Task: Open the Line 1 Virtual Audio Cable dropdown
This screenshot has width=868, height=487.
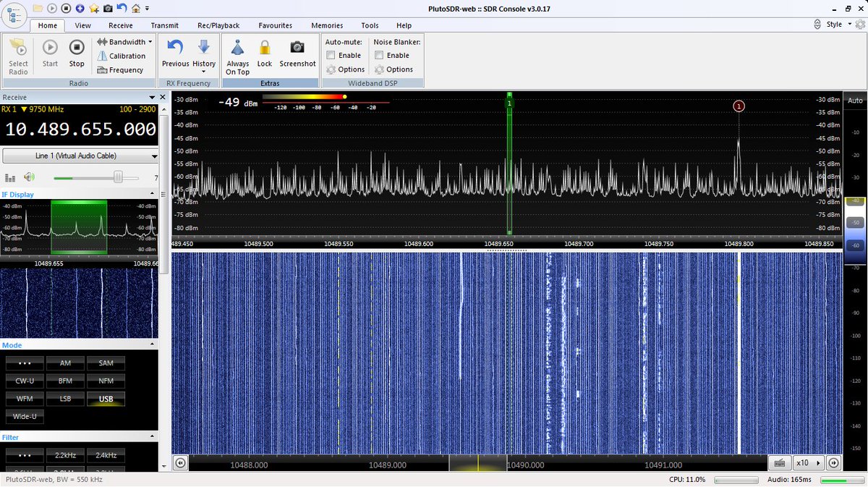Action: [80, 156]
